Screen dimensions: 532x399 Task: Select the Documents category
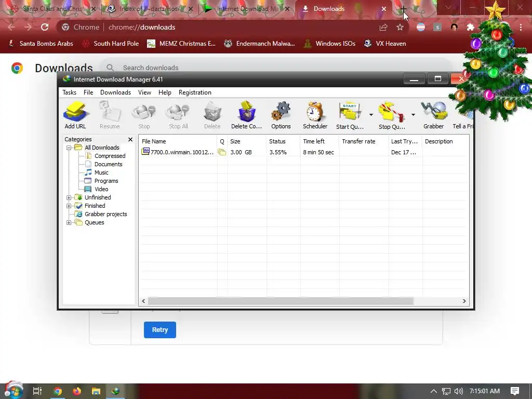(x=108, y=164)
